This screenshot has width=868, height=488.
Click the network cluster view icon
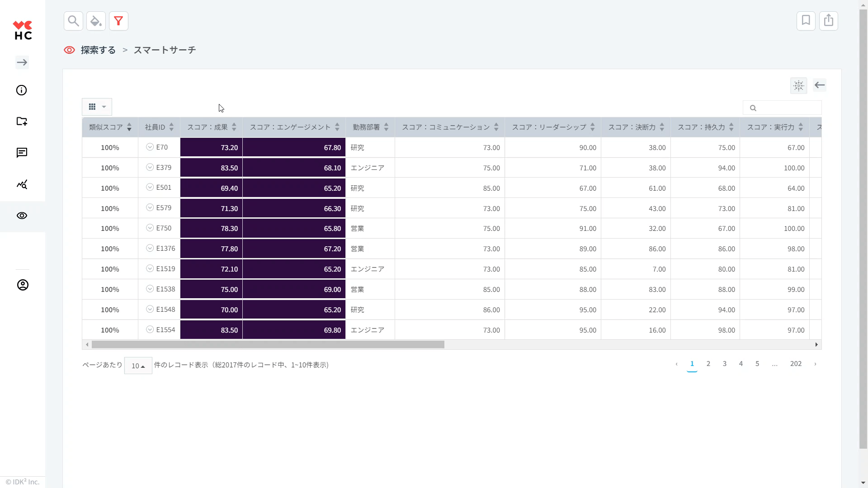pyautogui.click(x=798, y=85)
